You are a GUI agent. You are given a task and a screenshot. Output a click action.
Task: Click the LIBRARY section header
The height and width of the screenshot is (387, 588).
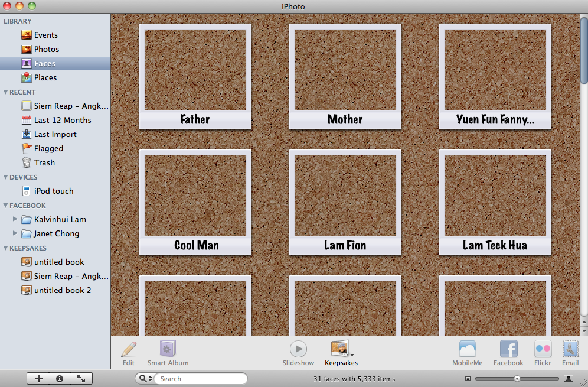(18, 21)
